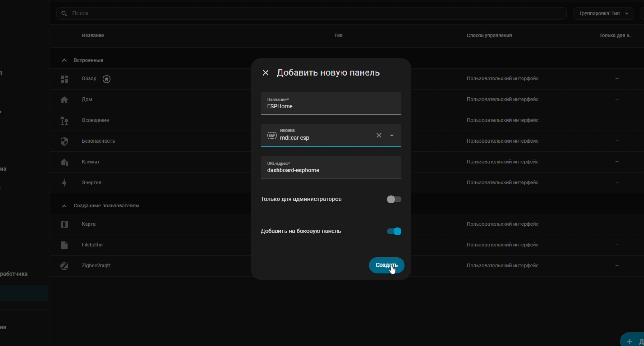Screen dimensions: 644x346
Task: Click the Карта map icon
Action: coord(64,224)
